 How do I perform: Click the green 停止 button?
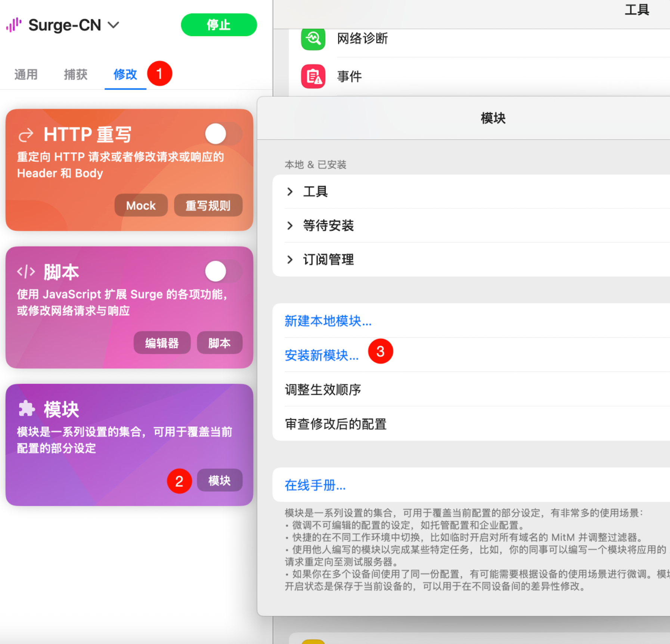219,25
